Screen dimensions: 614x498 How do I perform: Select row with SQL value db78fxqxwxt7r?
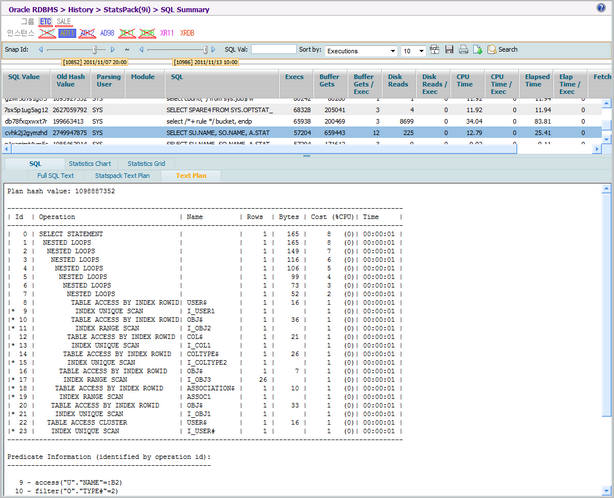pyautogui.click(x=302, y=121)
